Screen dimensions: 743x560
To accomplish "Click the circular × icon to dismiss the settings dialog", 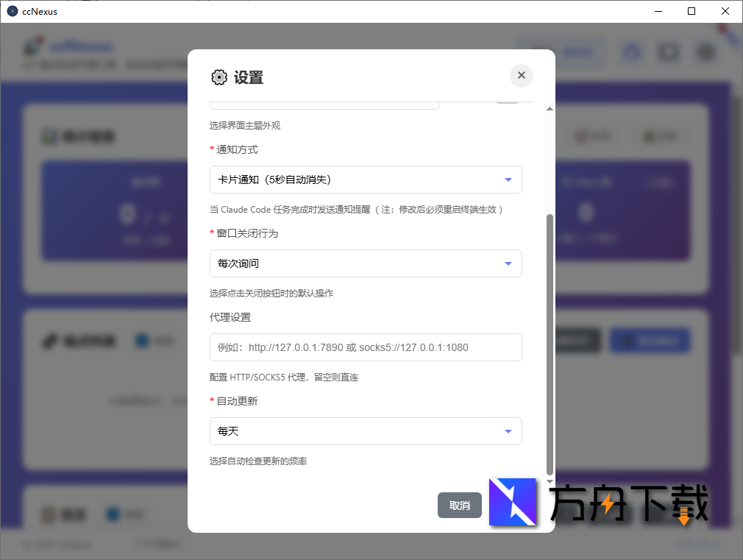I will click(522, 76).
